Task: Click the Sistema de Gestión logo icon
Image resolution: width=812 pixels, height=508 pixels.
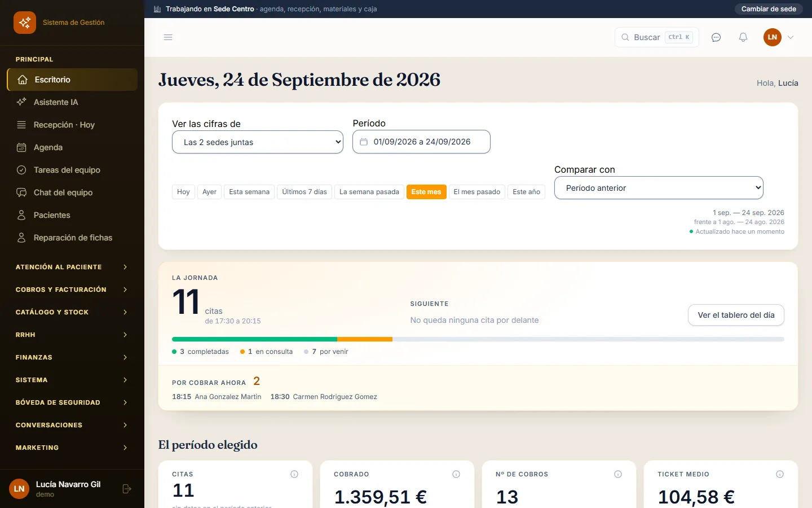Action: pyautogui.click(x=25, y=23)
